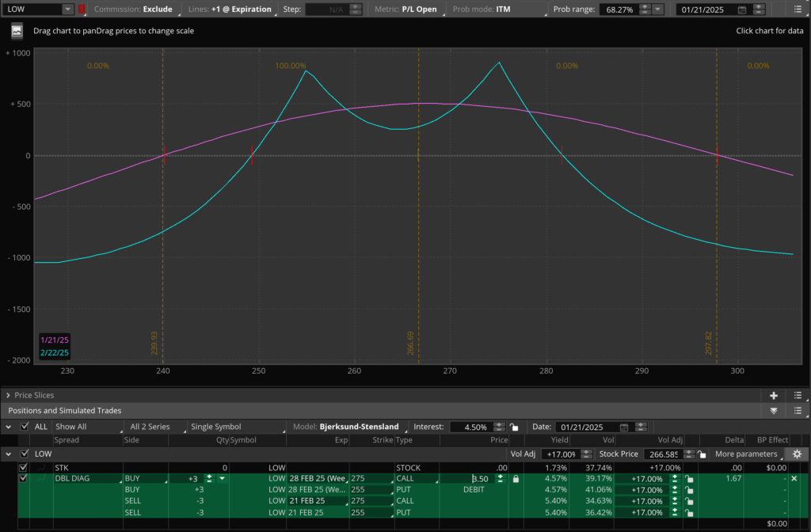Adjust Stock Price 266.585 stepper
This screenshot has width=811, height=532.
click(688, 454)
